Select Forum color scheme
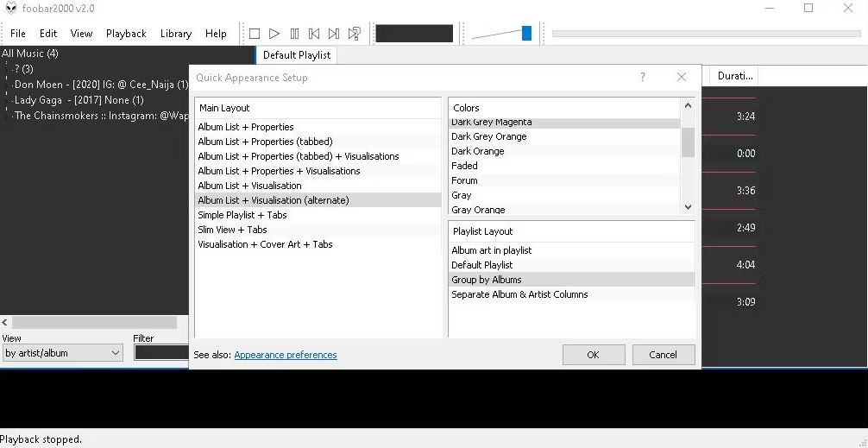Screen dimensions: 868x448 pos(564,180)
